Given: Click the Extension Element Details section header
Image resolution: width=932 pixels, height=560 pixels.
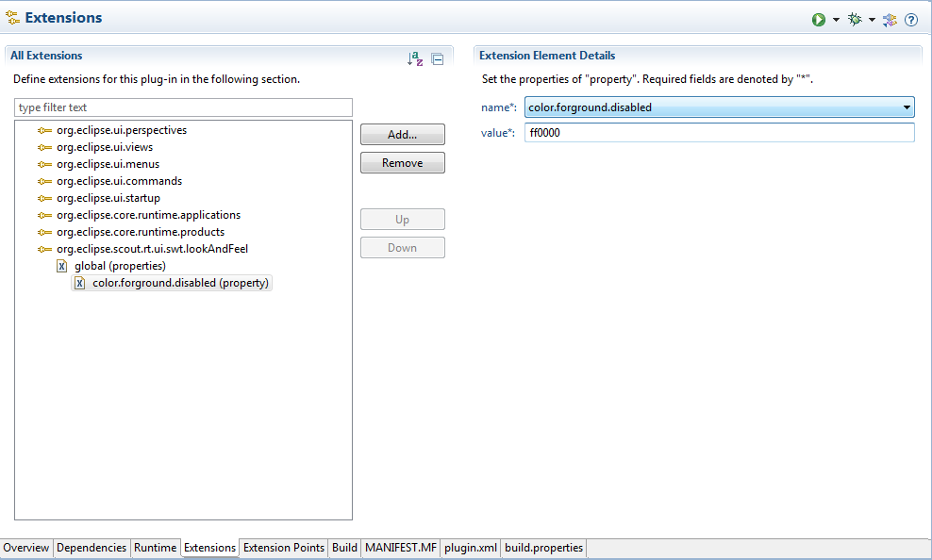Looking at the screenshot, I should [547, 56].
